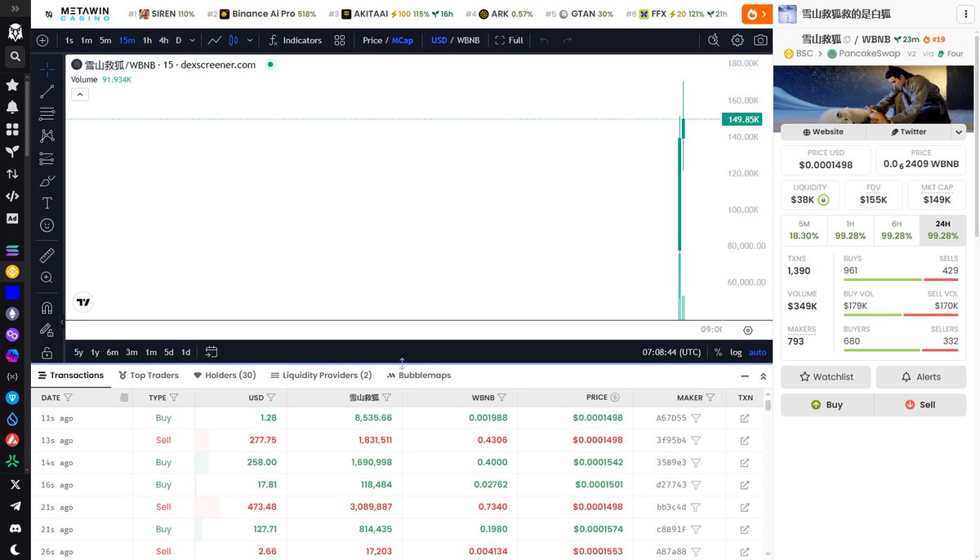This screenshot has height=560, width=980.
Task: Open transaction link for maker A67D55
Action: click(x=745, y=418)
